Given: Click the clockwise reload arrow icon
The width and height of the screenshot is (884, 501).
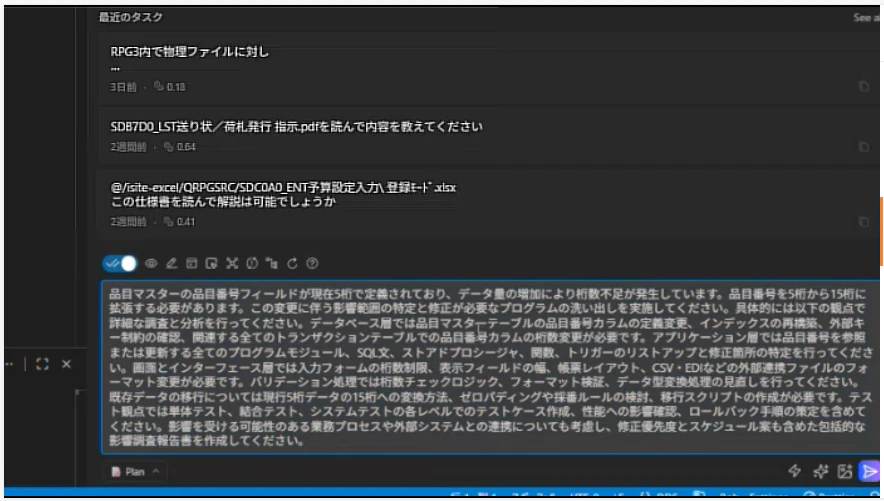Looking at the screenshot, I should pyautogui.click(x=292, y=263).
